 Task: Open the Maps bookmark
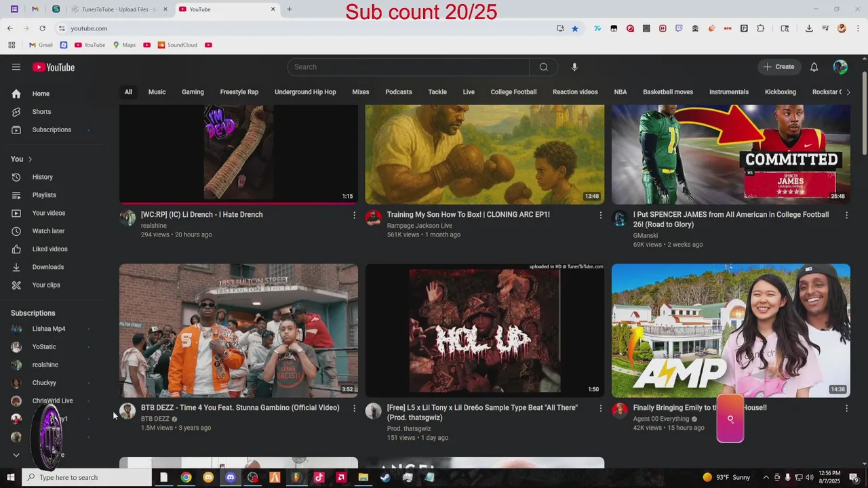pos(124,45)
